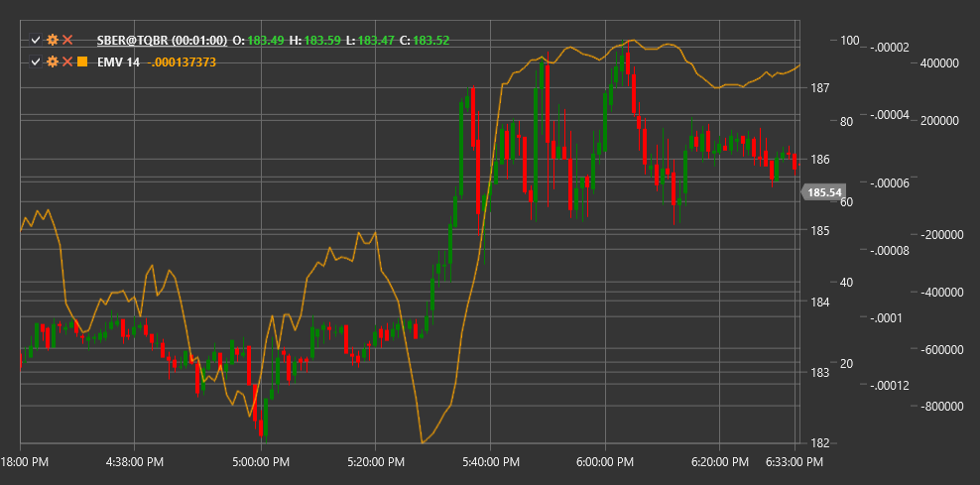Click the orange EMV 14 color swatch
980x485 pixels.
point(82,61)
